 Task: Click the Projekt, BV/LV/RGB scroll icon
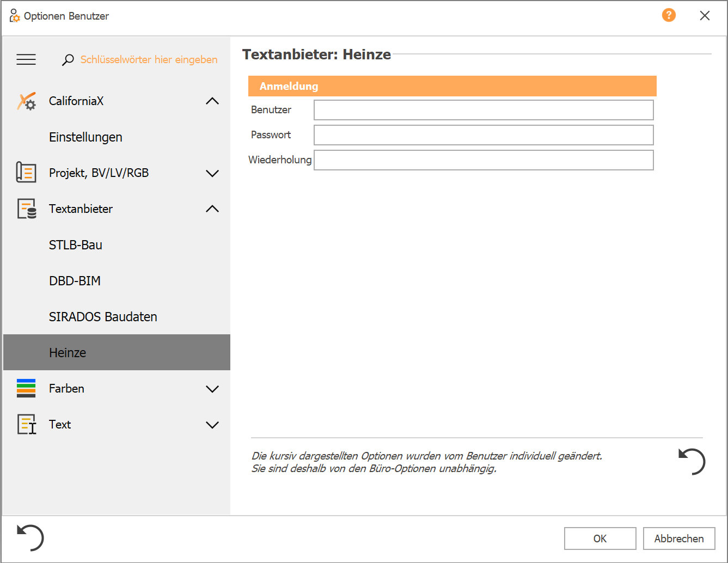tap(26, 173)
